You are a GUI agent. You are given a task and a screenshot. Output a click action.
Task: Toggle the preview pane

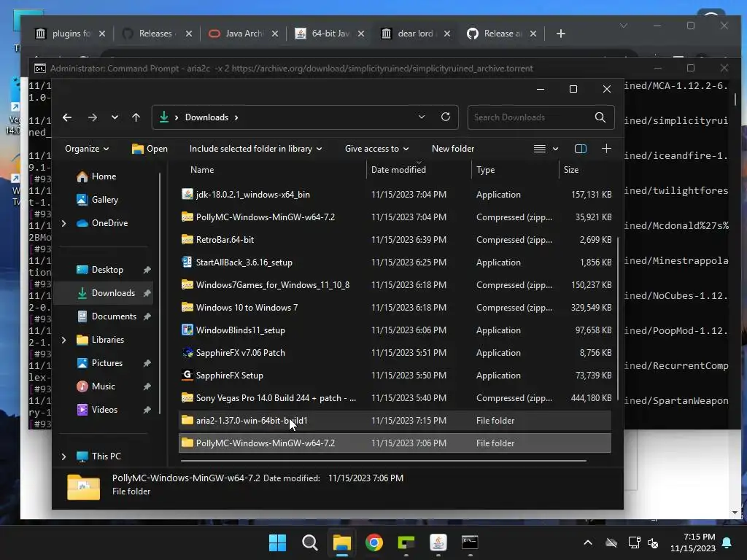coord(580,149)
